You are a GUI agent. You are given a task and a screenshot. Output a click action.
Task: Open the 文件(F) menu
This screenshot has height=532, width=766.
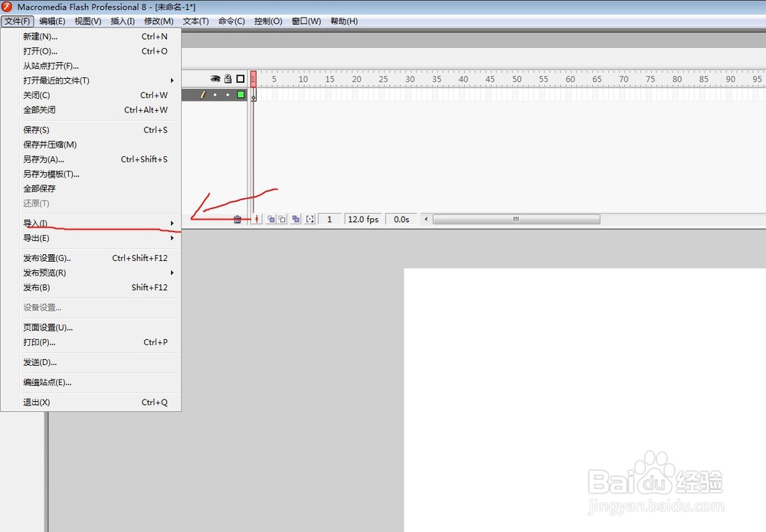18,21
